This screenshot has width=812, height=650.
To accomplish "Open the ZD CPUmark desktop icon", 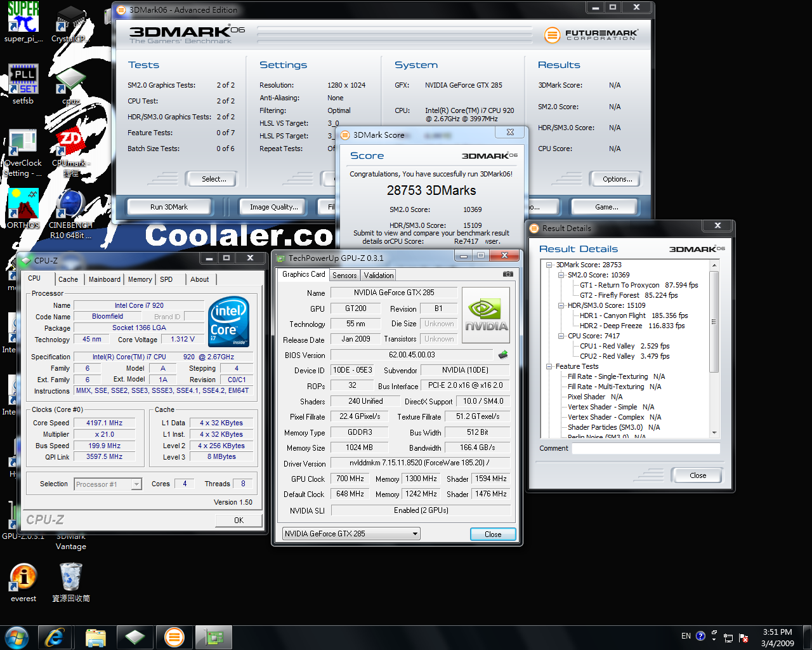I will (x=70, y=152).
